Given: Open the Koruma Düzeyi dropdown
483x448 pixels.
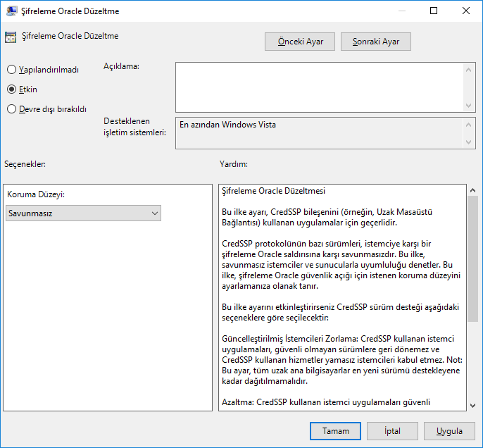Looking at the screenshot, I should (x=83, y=213).
